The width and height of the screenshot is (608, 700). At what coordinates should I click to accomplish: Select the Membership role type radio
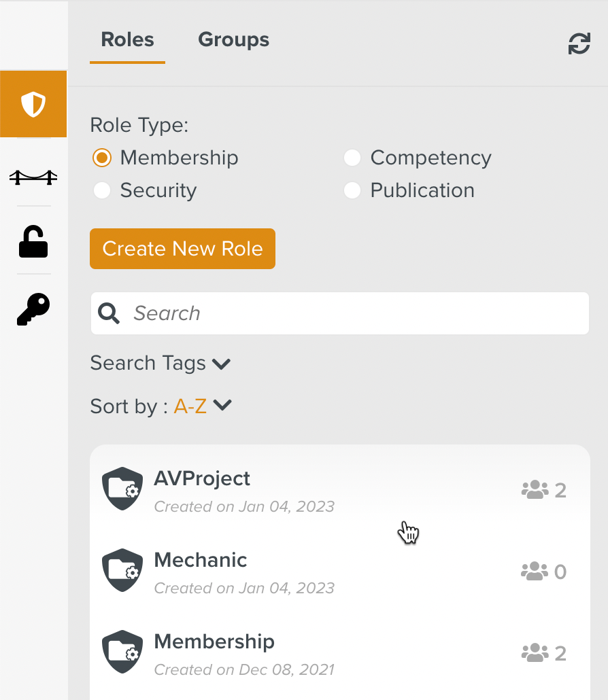pos(102,158)
